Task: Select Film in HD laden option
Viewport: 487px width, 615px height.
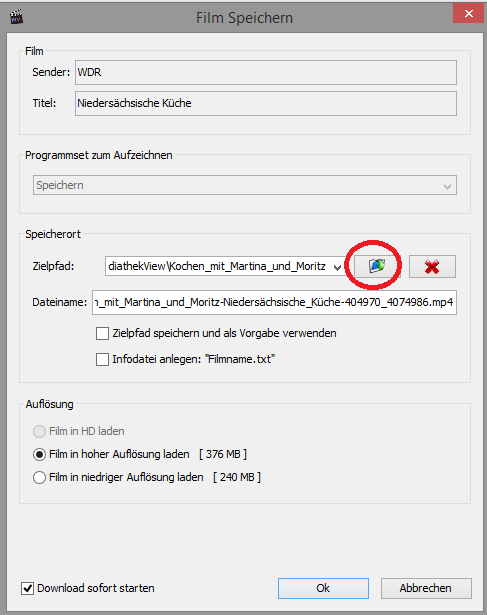Action: [39, 431]
